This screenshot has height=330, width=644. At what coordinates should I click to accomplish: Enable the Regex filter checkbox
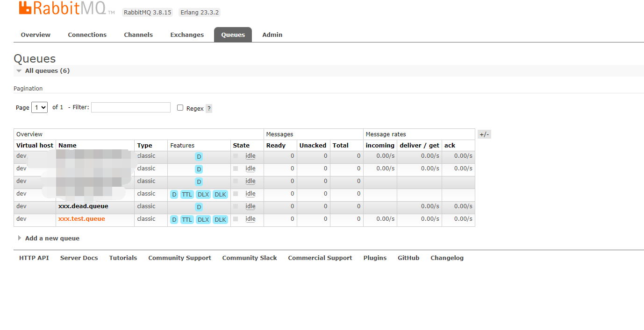(x=180, y=108)
